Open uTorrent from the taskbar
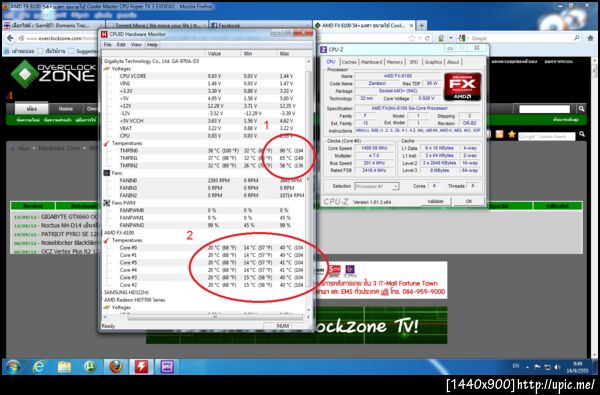 (90, 367)
